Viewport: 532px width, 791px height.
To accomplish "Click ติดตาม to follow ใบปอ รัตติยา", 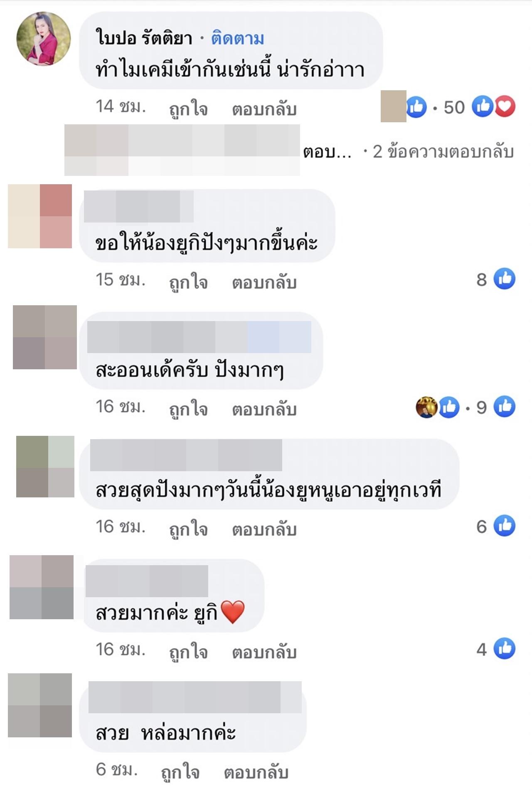I will (x=237, y=39).
